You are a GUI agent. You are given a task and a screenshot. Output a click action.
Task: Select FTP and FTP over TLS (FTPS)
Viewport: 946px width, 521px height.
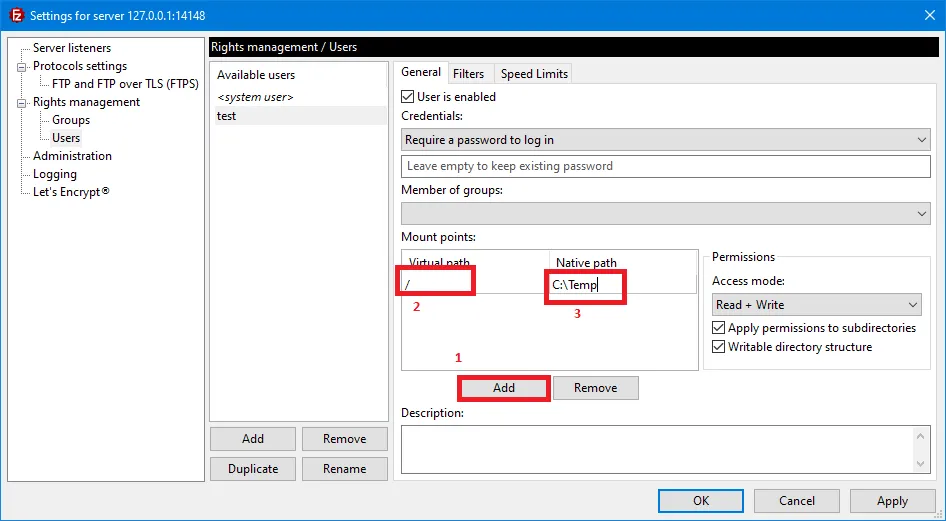(x=125, y=84)
